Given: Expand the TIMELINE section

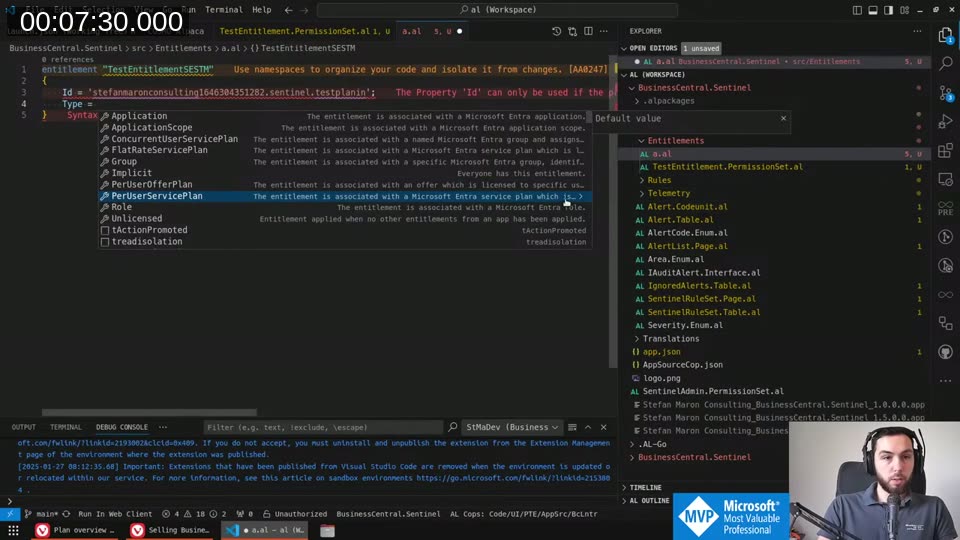Looking at the screenshot, I should [x=624, y=487].
